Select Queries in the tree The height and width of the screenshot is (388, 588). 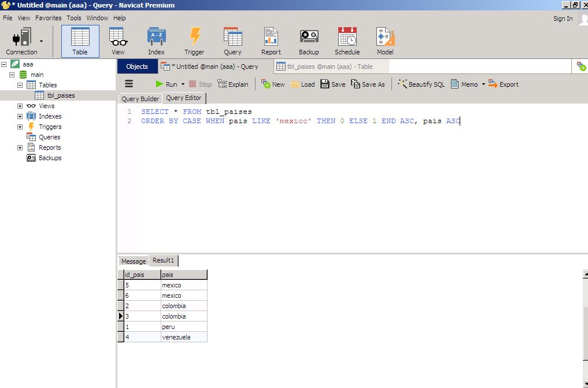point(49,137)
